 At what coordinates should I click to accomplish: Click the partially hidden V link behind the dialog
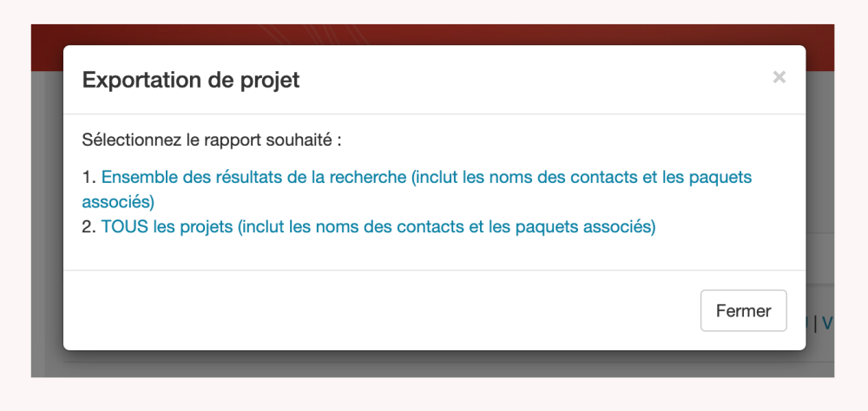(826, 323)
